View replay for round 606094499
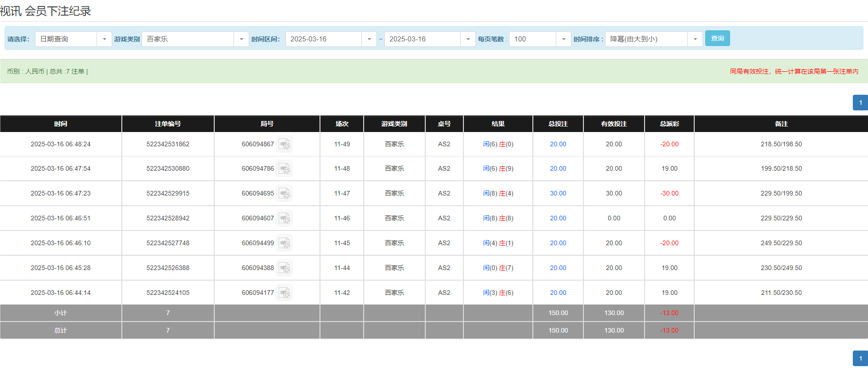 284,243
